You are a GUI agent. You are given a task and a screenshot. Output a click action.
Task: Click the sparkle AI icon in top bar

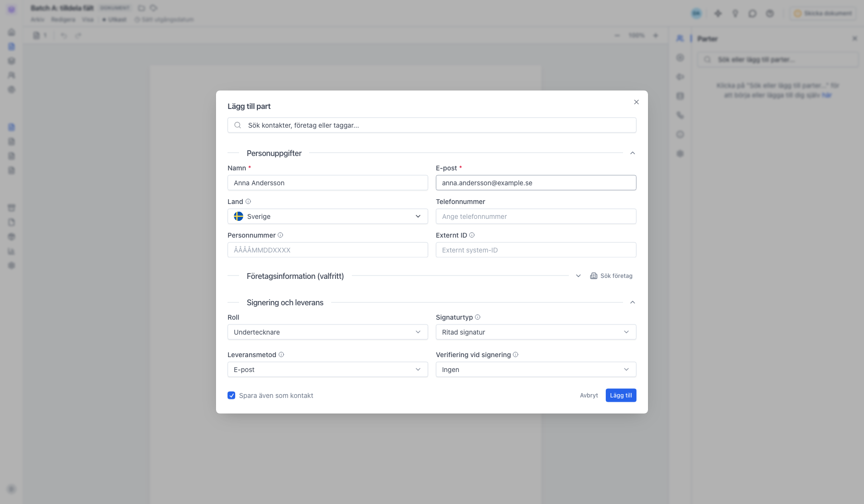pos(718,13)
